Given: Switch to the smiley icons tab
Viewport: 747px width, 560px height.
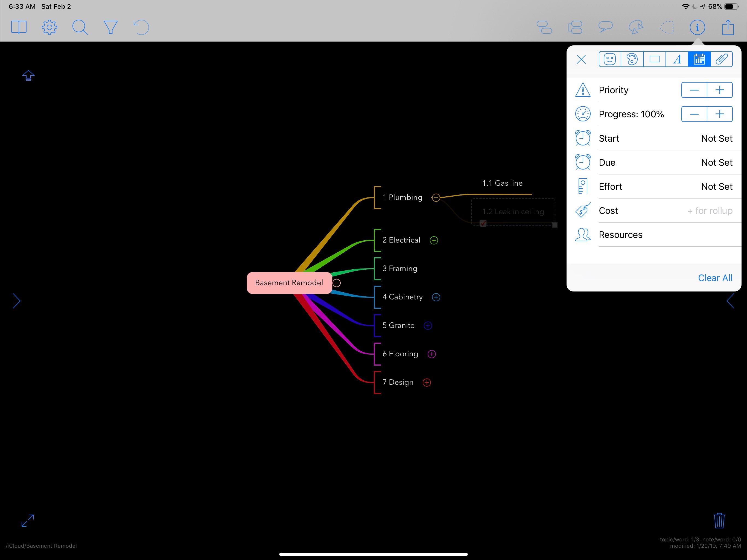Looking at the screenshot, I should pos(610,59).
